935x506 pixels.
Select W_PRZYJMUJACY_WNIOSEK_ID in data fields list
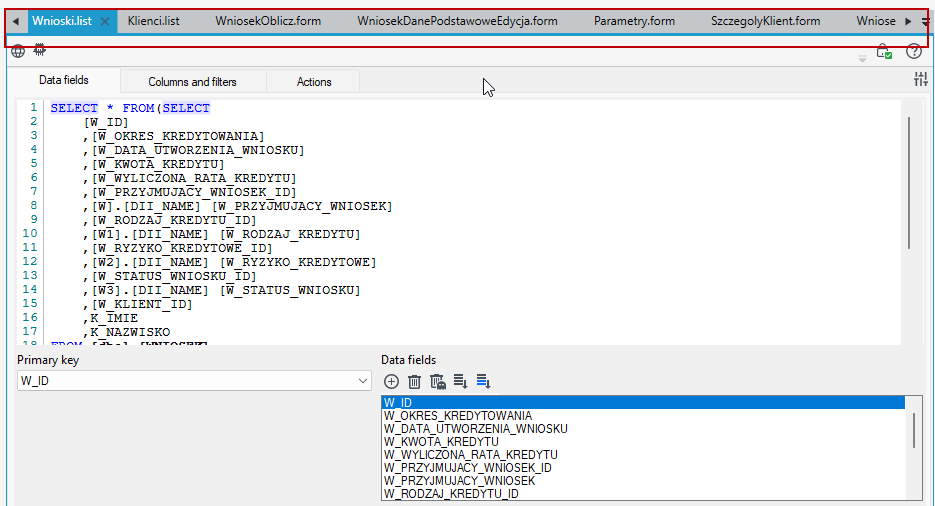click(643, 468)
